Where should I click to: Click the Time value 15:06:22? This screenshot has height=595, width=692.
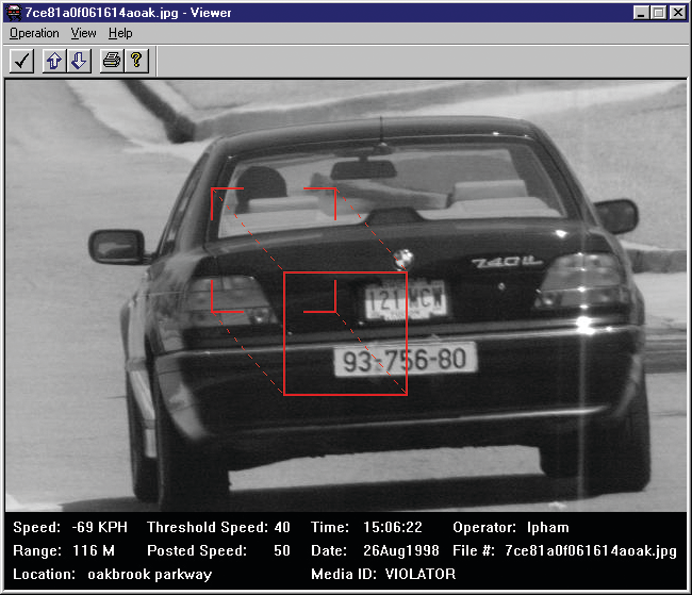(393, 527)
